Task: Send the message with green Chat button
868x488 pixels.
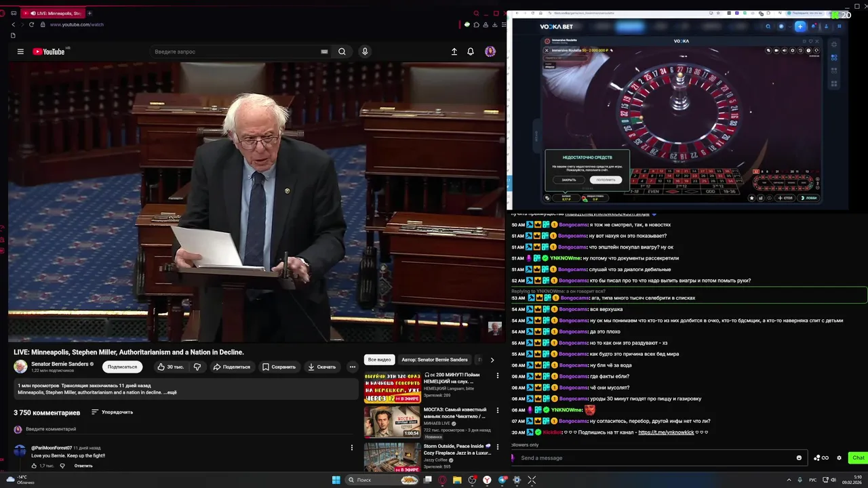Action: (x=858, y=457)
